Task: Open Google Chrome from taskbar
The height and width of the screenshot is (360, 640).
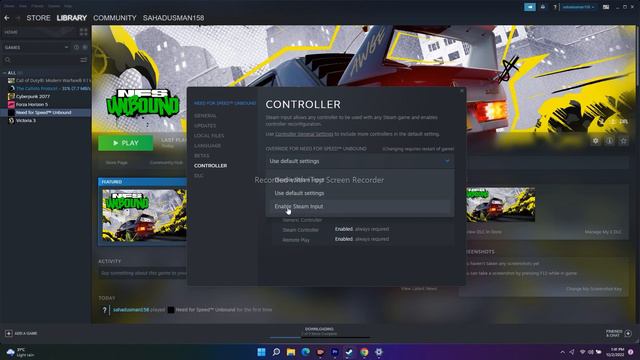Action: coord(364,352)
